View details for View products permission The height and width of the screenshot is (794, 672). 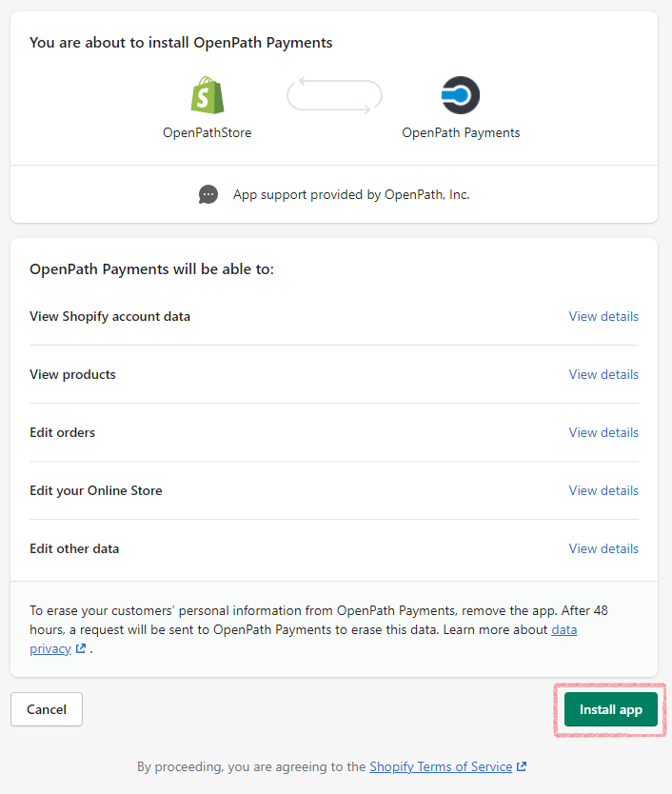pos(603,375)
